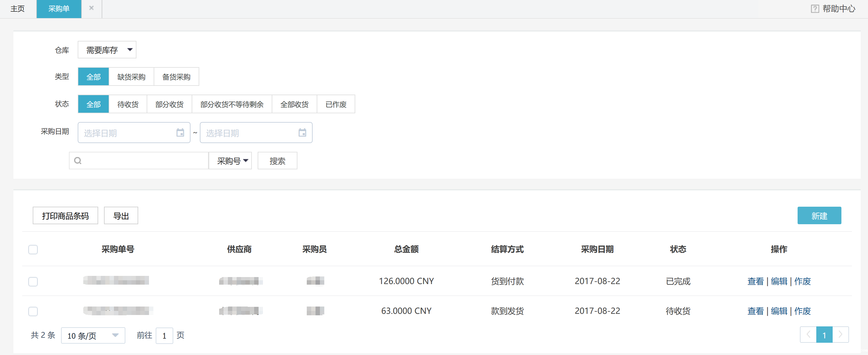This screenshot has width=868, height=355.
Task: Open the 10 条/页 page size dropdown
Action: (93, 335)
